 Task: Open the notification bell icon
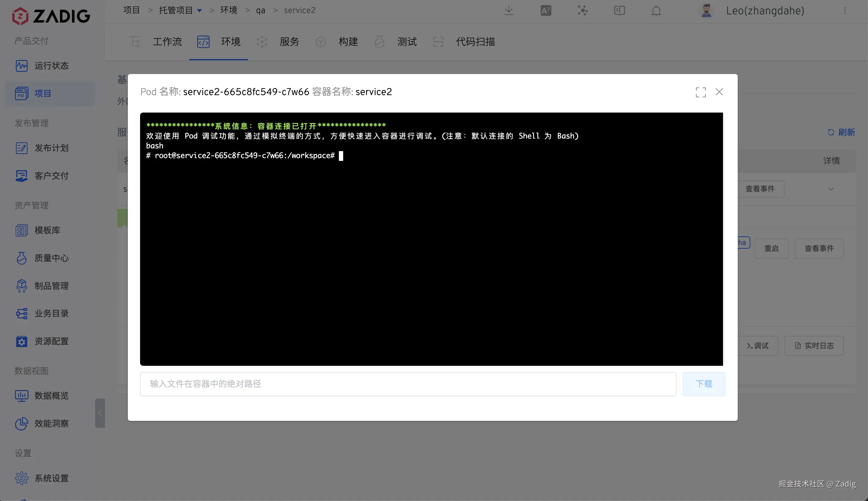pos(656,11)
